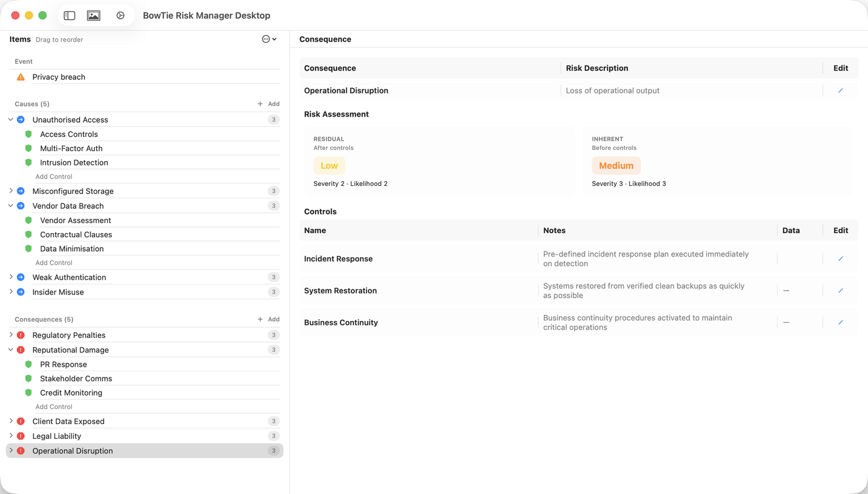This screenshot has width=868, height=494.
Task: Collapse the Vendor Data Breach cause
Action: tap(11, 206)
